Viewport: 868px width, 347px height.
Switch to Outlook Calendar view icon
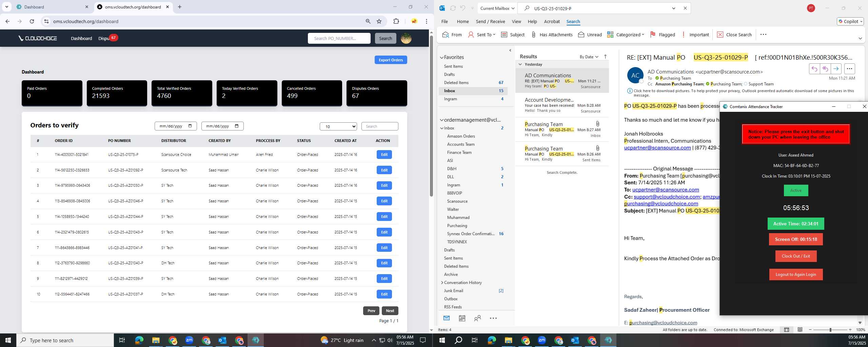click(x=462, y=318)
